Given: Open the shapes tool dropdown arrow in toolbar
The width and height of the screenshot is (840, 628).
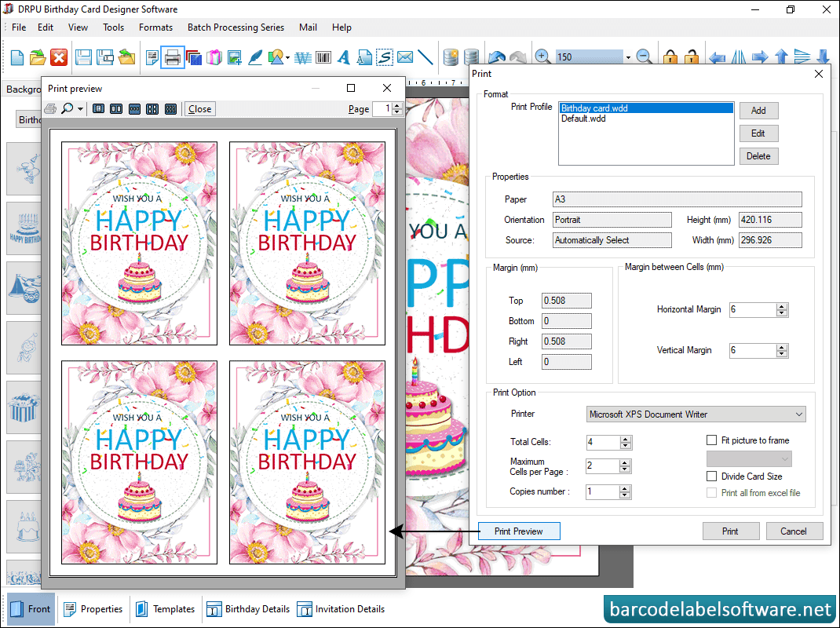Looking at the screenshot, I should [287, 57].
